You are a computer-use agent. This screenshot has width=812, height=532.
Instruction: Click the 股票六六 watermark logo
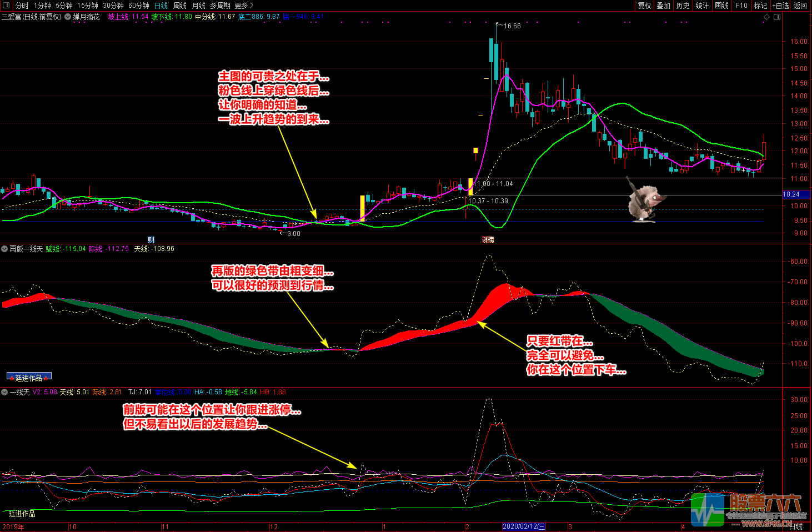(x=747, y=510)
